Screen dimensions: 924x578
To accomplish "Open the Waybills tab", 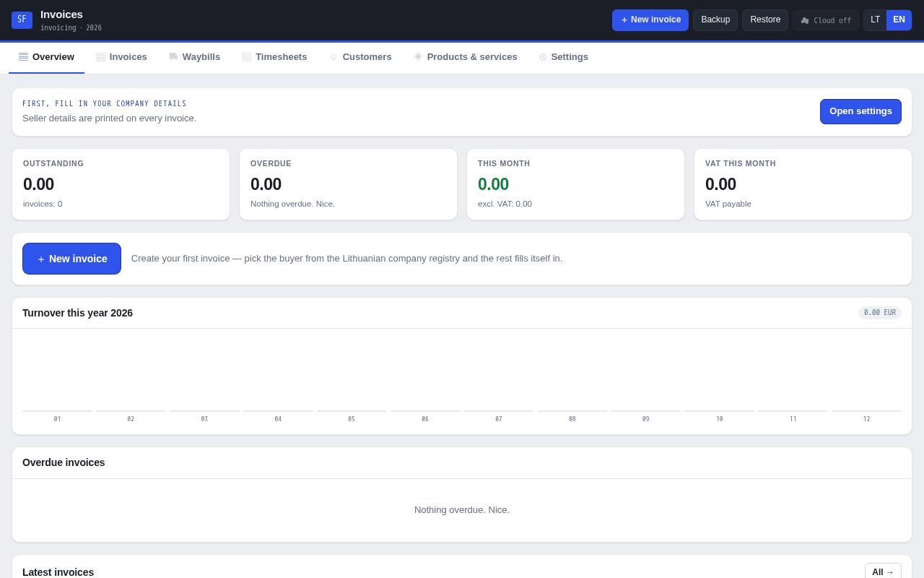I will [x=194, y=57].
